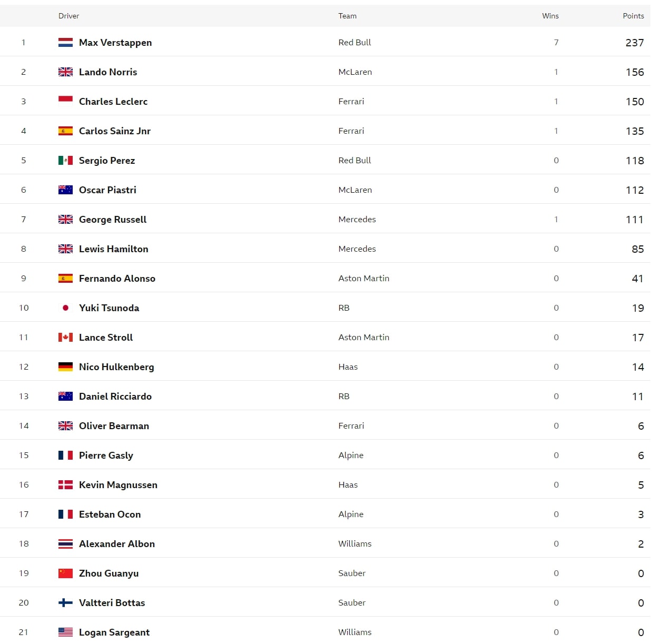Screen dimensions: 659x644
Task: Click the Canadian flag beside Lance Stroll
Action: click(x=65, y=338)
